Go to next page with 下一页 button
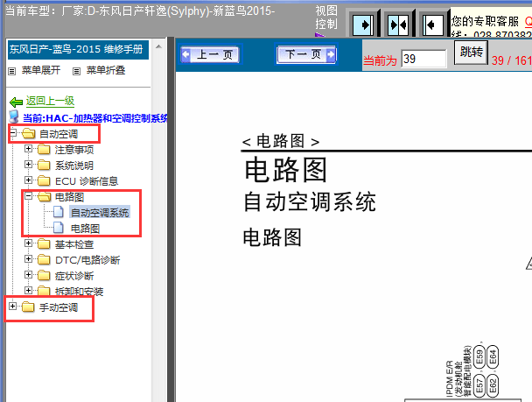This screenshot has height=402, width=532. 307,54
